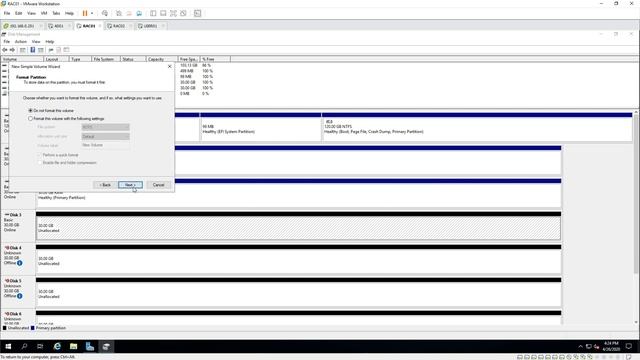This screenshot has height=360, width=640.
Task: Click the show/hide console tree toolbar icon
Action: point(22,50)
